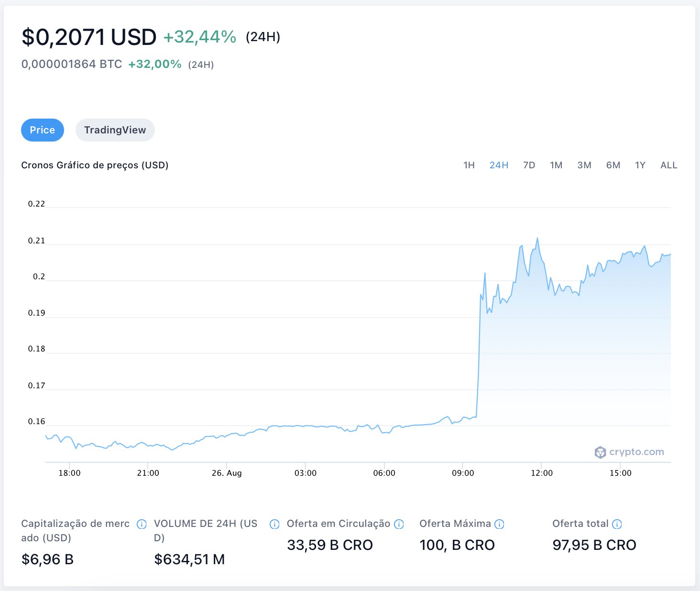Click the Oferta total label

click(x=580, y=524)
